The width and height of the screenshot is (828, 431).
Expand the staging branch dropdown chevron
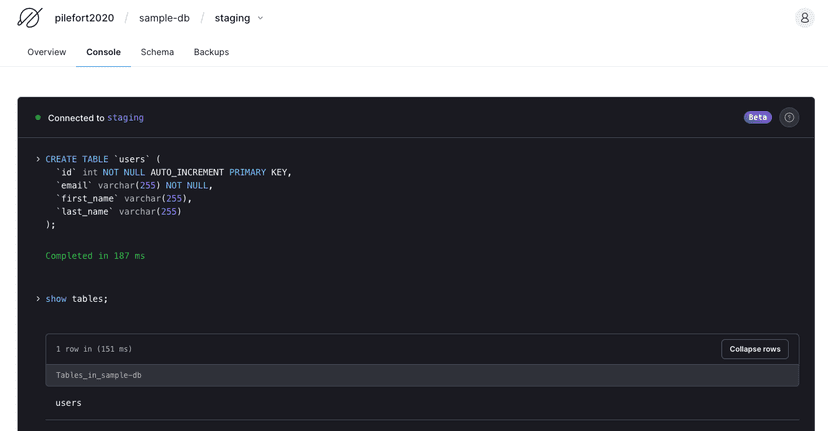pyautogui.click(x=261, y=18)
